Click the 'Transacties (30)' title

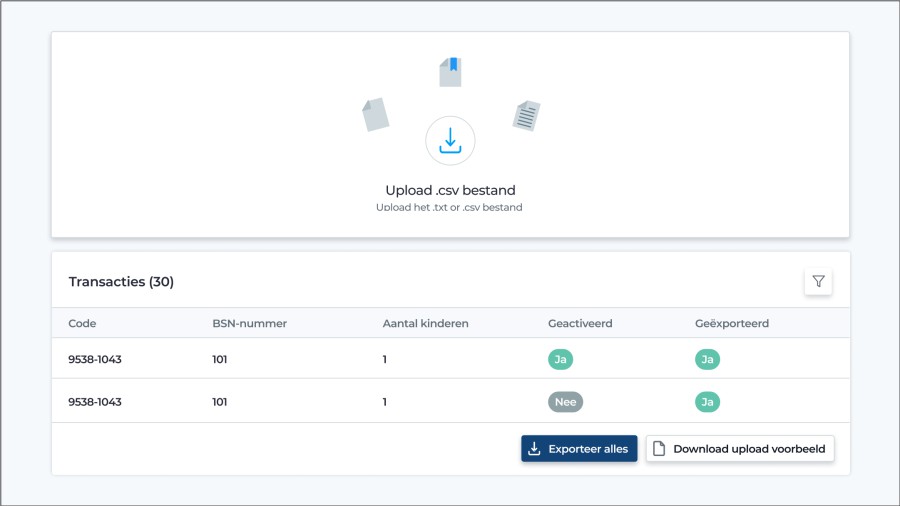pyautogui.click(x=121, y=282)
